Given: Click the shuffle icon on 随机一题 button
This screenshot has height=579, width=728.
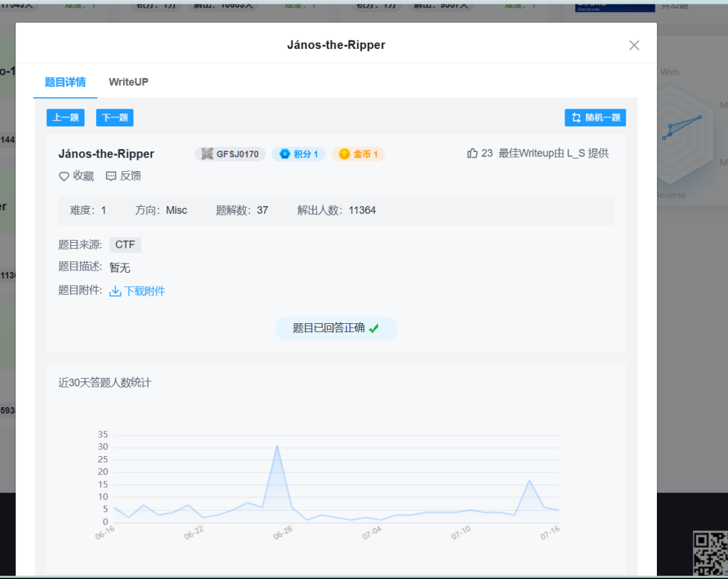Looking at the screenshot, I should tap(577, 118).
